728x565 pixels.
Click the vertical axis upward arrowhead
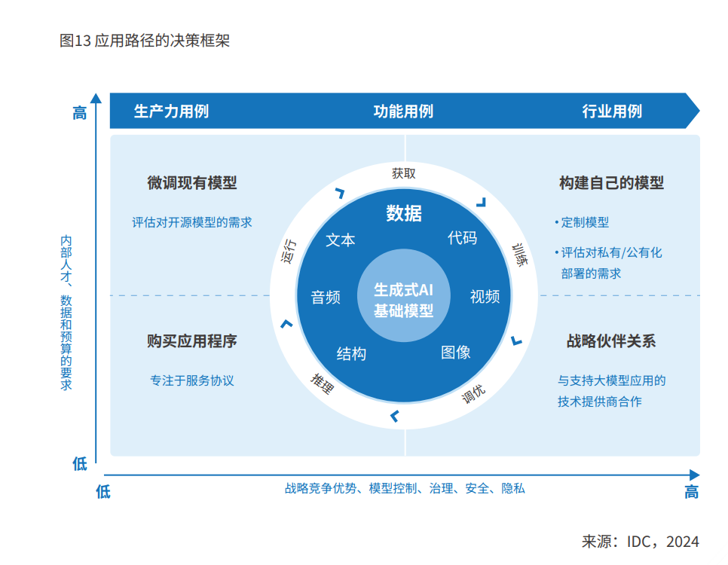(96, 97)
